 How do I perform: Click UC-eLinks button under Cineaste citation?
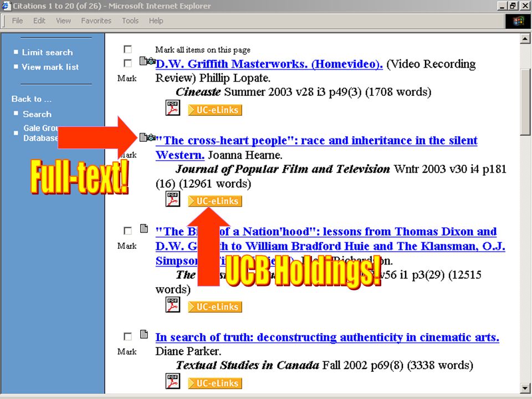(x=215, y=110)
